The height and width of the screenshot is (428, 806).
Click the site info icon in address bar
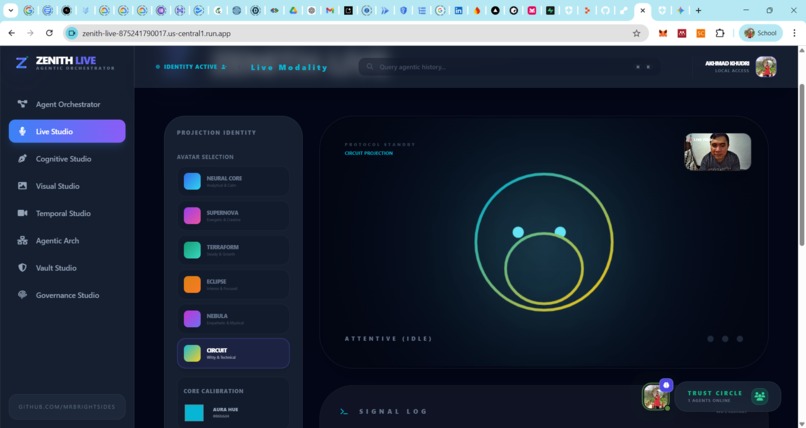(x=71, y=33)
